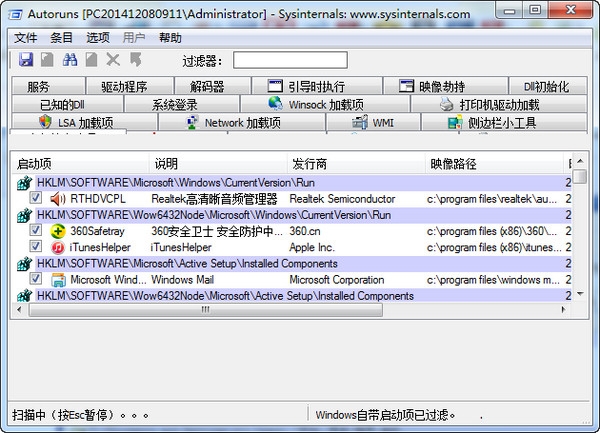Click the 360Safetray green plus icon
This screenshot has height=433, width=600.
pos(58,231)
